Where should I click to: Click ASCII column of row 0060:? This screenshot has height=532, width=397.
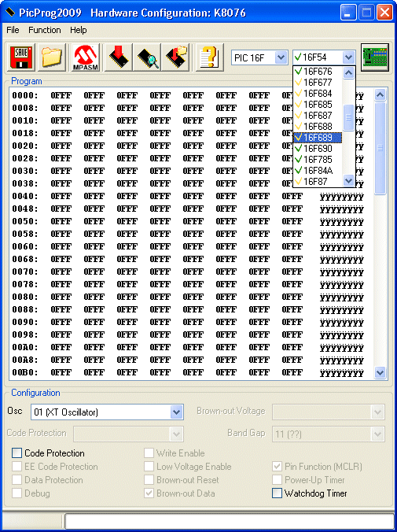coord(342,247)
